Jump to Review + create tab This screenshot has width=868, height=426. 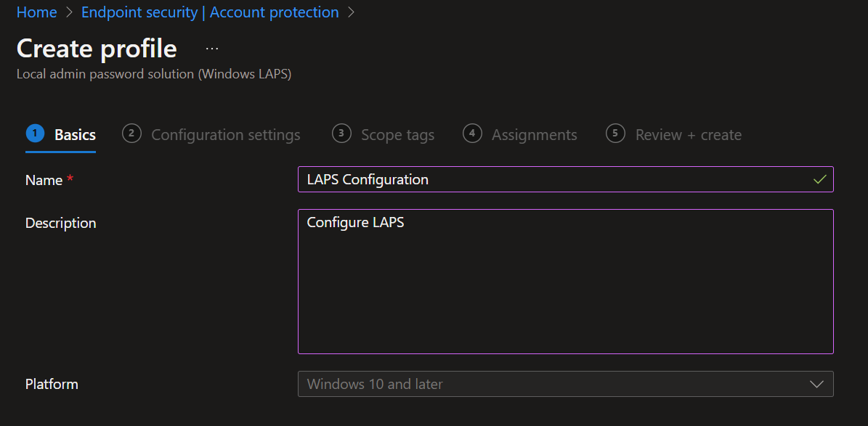(x=688, y=135)
